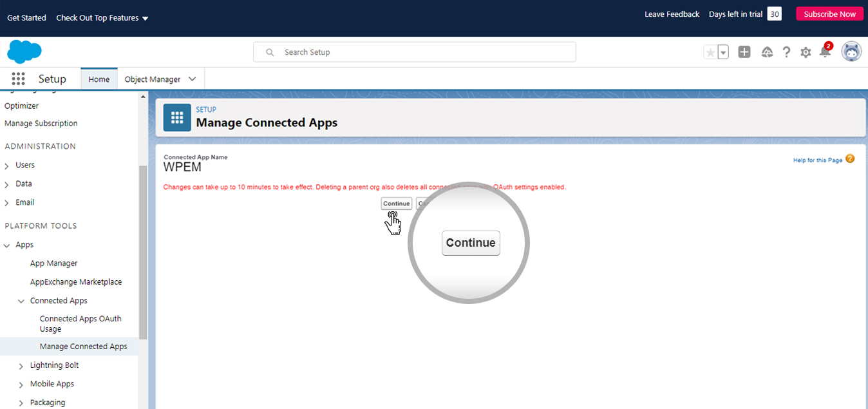Viewport: 868px width, 409px height.
Task: Open the Global Actions plus icon
Action: [744, 52]
